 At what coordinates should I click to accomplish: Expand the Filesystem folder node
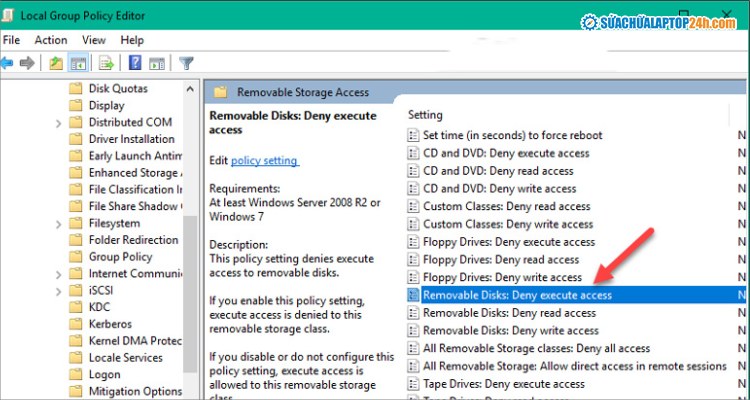59,223
